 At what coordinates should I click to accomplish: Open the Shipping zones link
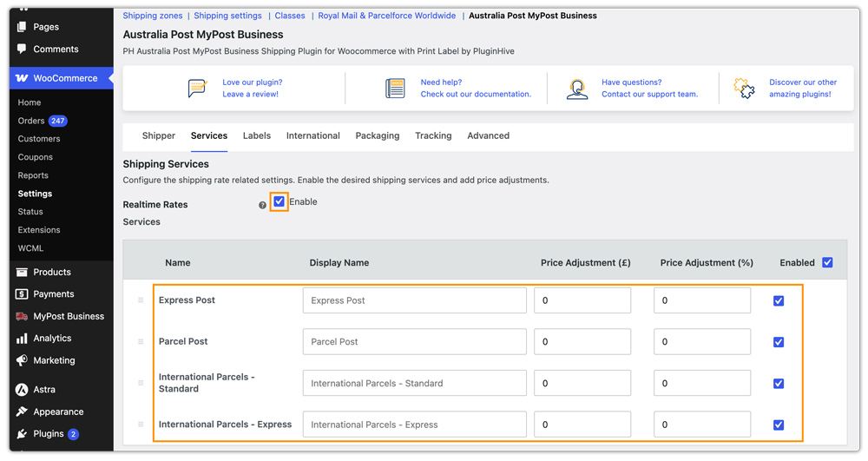point(152,16)
